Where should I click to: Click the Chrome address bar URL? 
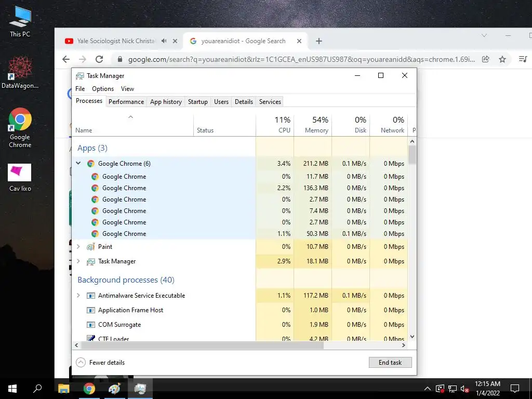(302, 59)
